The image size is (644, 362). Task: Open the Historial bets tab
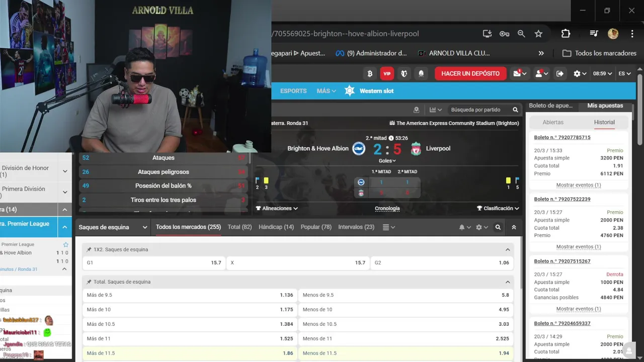click(x=604, y=122)
